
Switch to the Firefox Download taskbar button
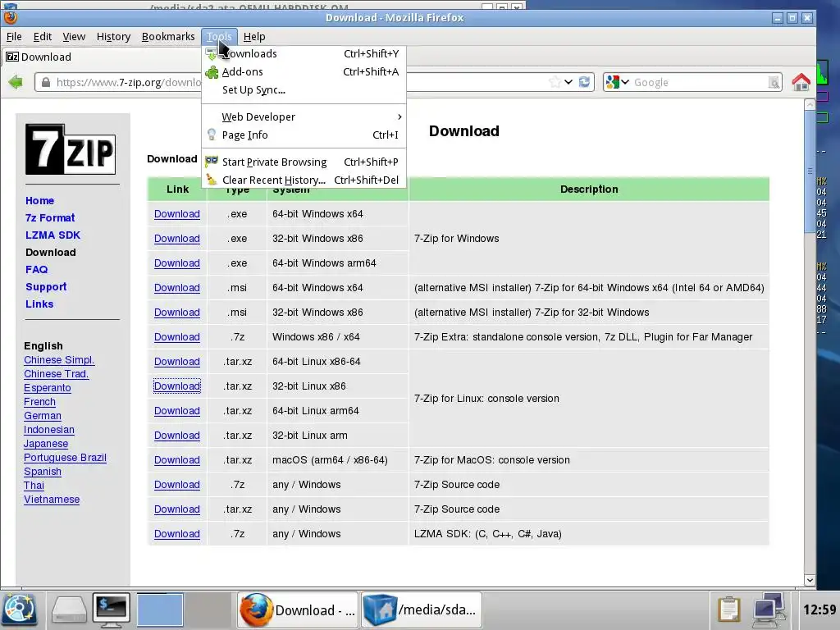tap(298, 609)
